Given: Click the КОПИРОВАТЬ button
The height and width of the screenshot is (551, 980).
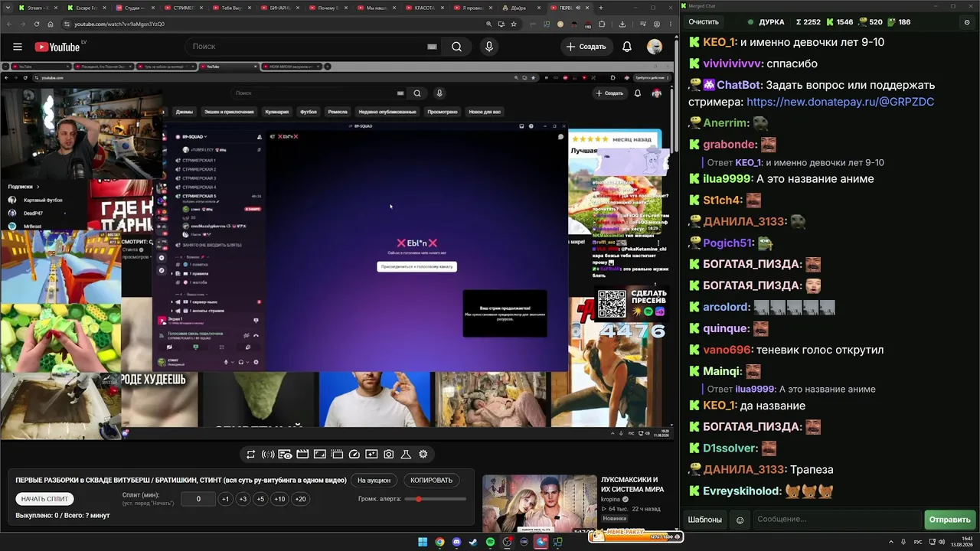Looking at the screenshot, I should tap(431, 481).
